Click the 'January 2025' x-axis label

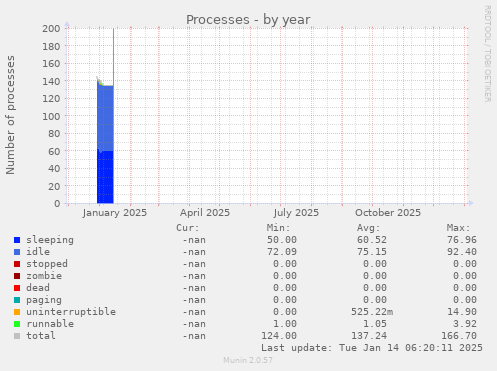point(115,213)
